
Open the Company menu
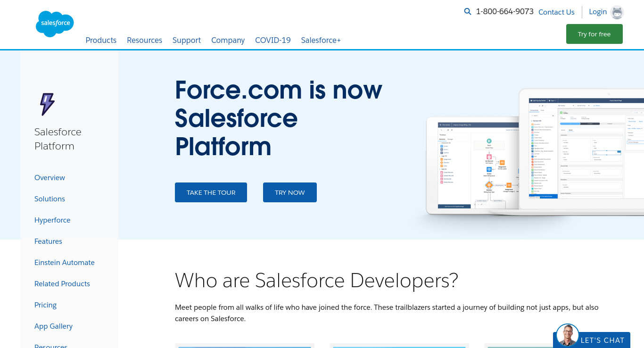tap(228, 40)
